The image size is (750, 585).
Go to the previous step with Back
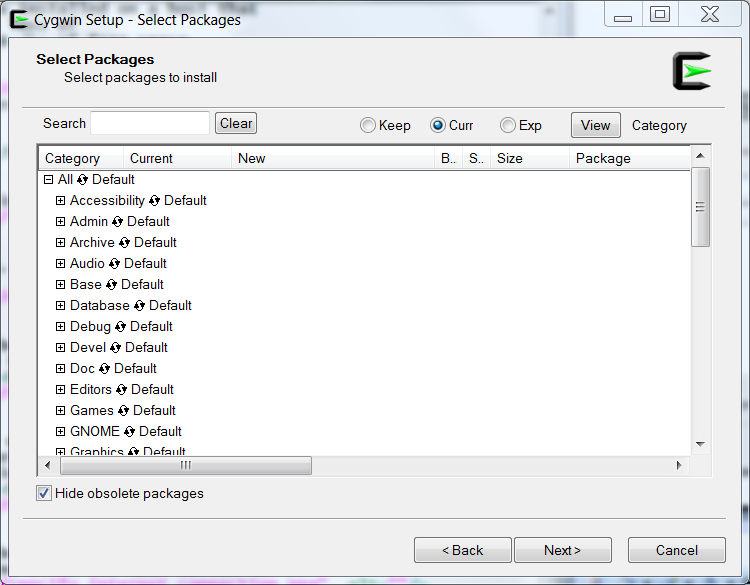tap(463, 551)
